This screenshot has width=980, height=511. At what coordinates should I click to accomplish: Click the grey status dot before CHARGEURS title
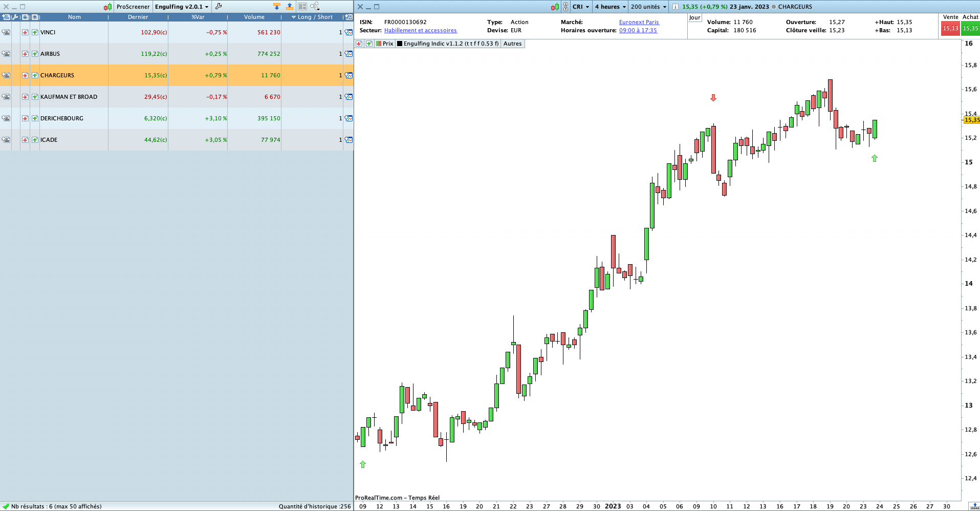(x=773, y=7)
